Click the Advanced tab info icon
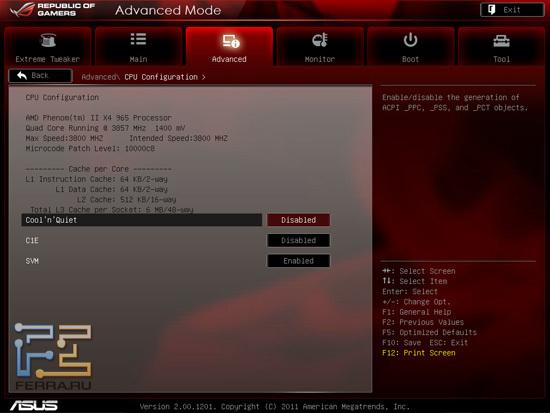Viewport: 550px width, 413px height. click(231, 41)
